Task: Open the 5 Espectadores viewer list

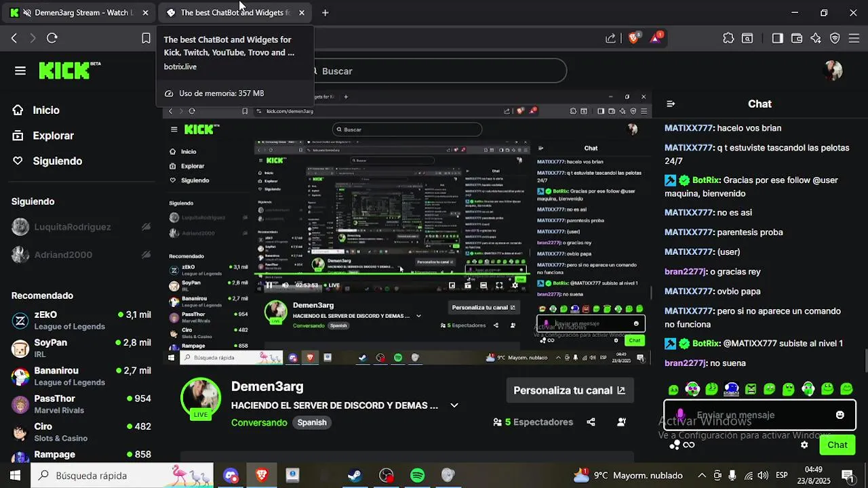Action: point(533,422)
